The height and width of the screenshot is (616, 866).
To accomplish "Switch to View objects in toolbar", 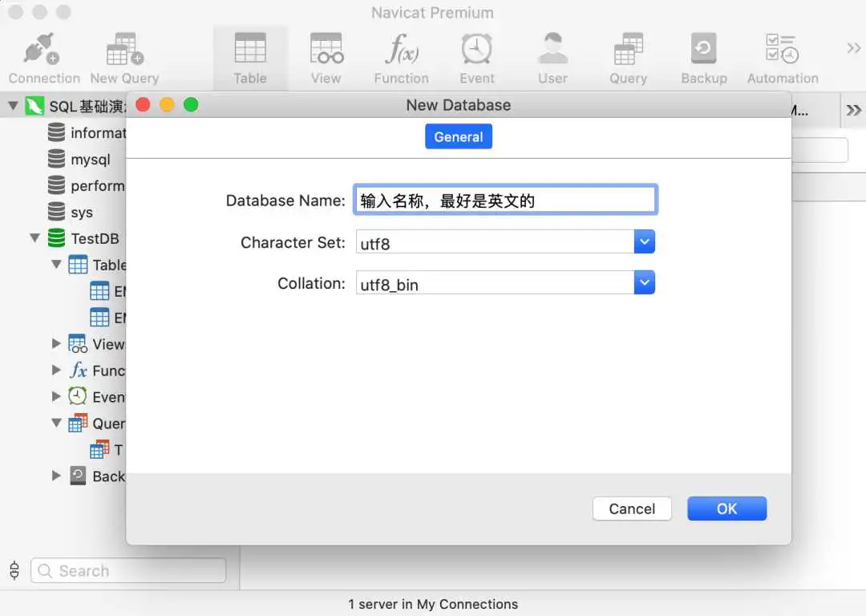I will coord(326,51).
